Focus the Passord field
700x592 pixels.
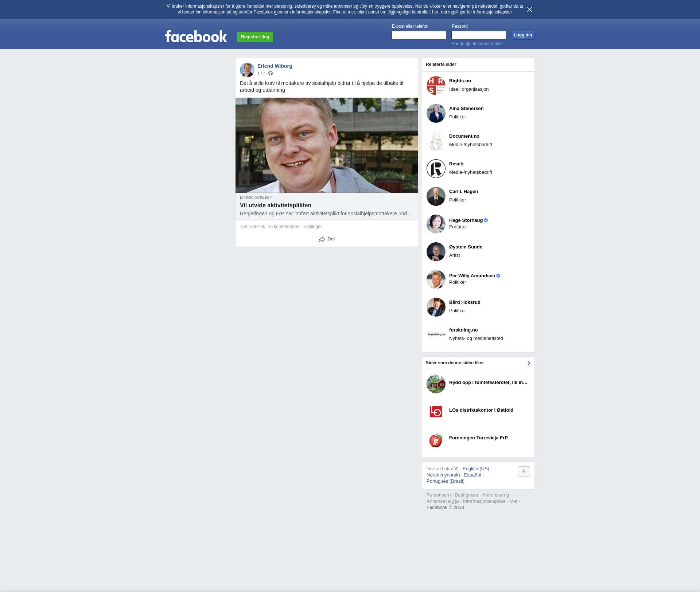tap(479, 35)
